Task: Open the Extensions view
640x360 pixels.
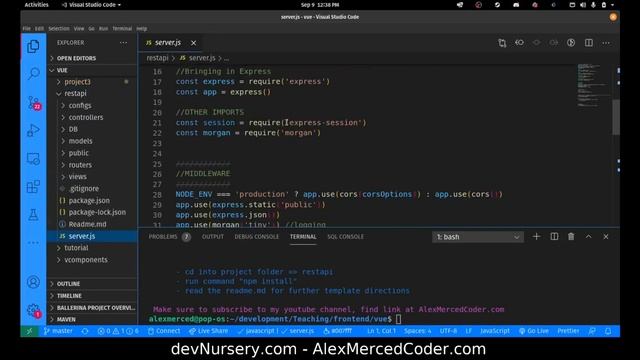Action: coord(33,187)
